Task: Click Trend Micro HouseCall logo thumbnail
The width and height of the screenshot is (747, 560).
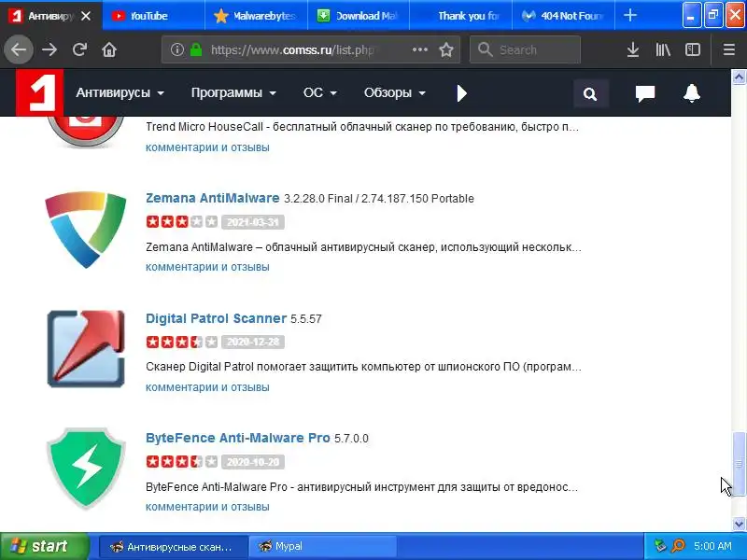Action: coord(86,131)
